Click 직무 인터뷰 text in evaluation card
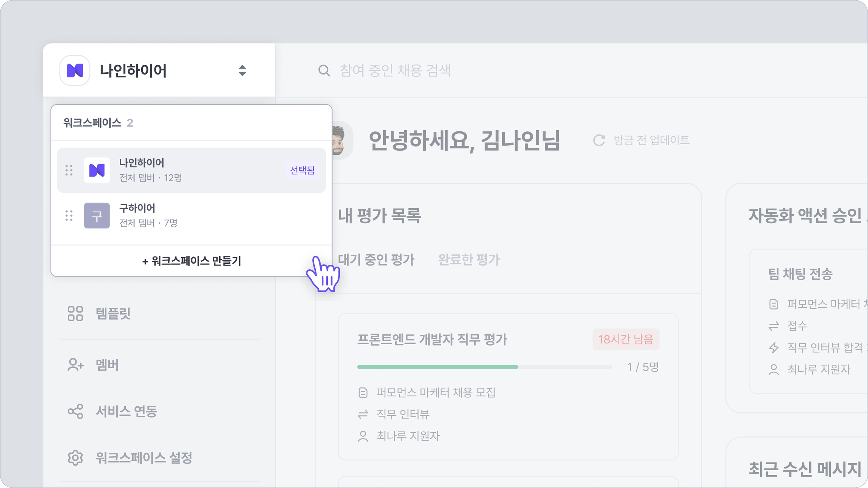 pos(403,414)
